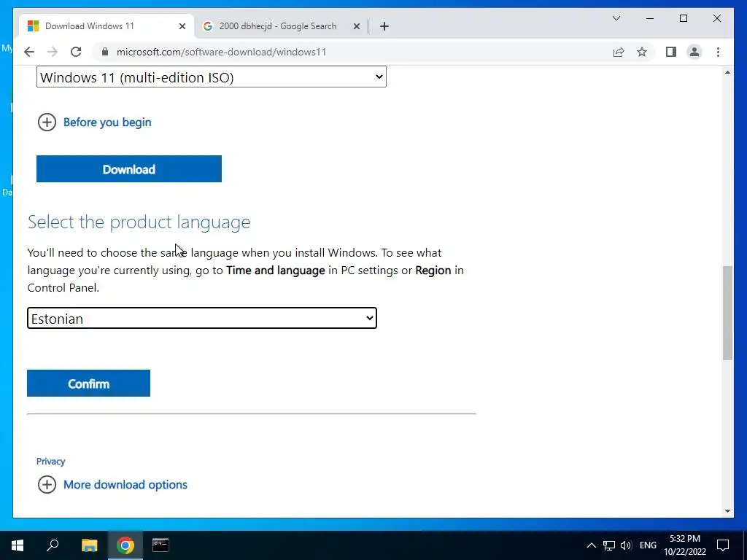The image size is (747, 560).
Task: Open the Command Prompt taskbar icon
Action: [160, 545]
